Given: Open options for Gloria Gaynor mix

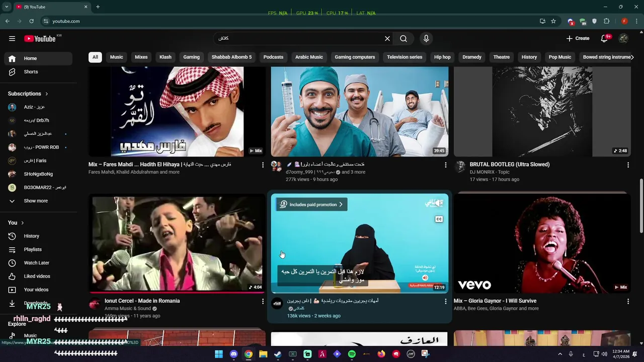Looking at the screenshot, I should [628, 301].
